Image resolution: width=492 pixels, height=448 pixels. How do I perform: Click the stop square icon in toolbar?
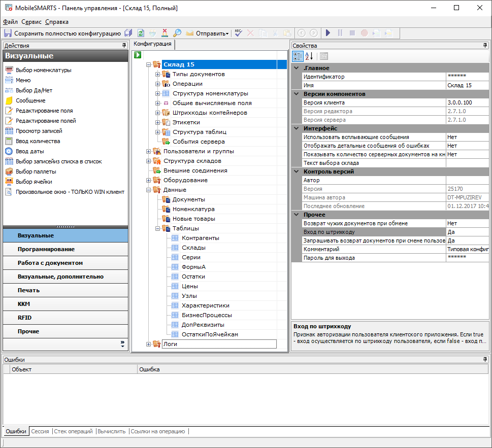tap(352, 33)
